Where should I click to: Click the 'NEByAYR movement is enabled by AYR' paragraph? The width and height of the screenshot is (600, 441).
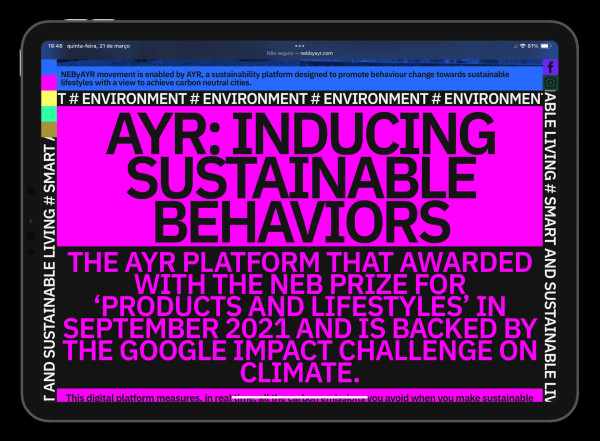coord(285,78)
